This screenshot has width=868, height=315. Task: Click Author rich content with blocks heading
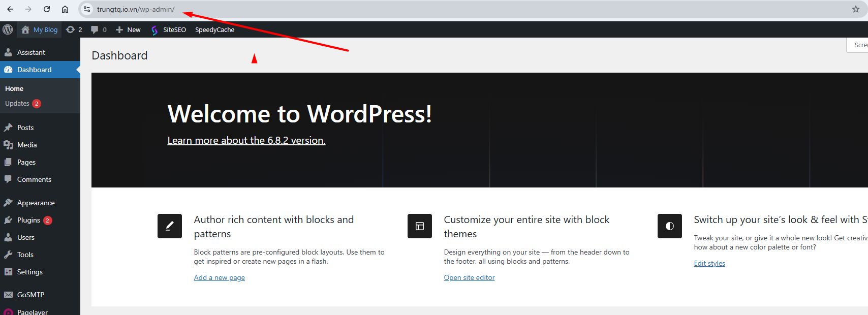274,227
